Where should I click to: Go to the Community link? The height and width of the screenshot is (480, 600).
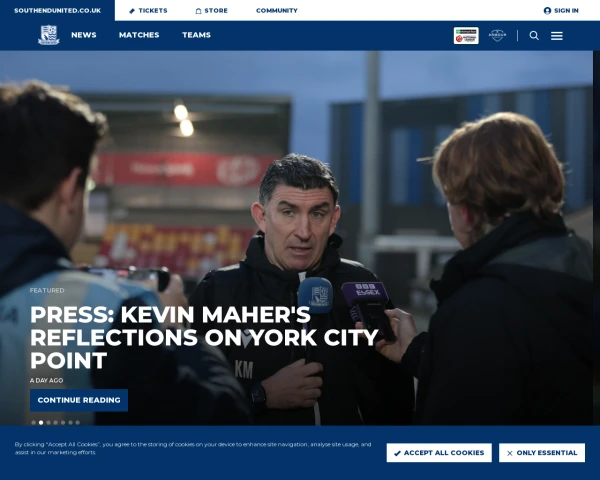tap(277, 11)
